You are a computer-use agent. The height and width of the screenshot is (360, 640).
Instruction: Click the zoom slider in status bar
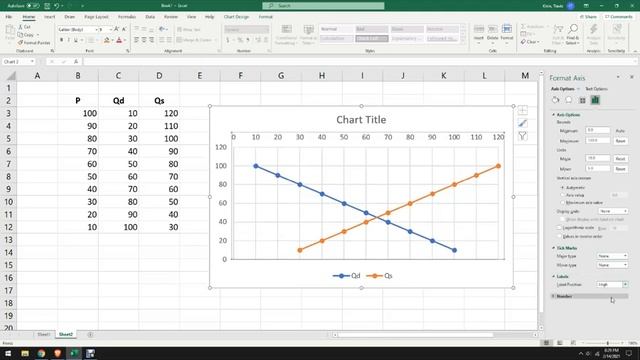[x=607, y=343]
